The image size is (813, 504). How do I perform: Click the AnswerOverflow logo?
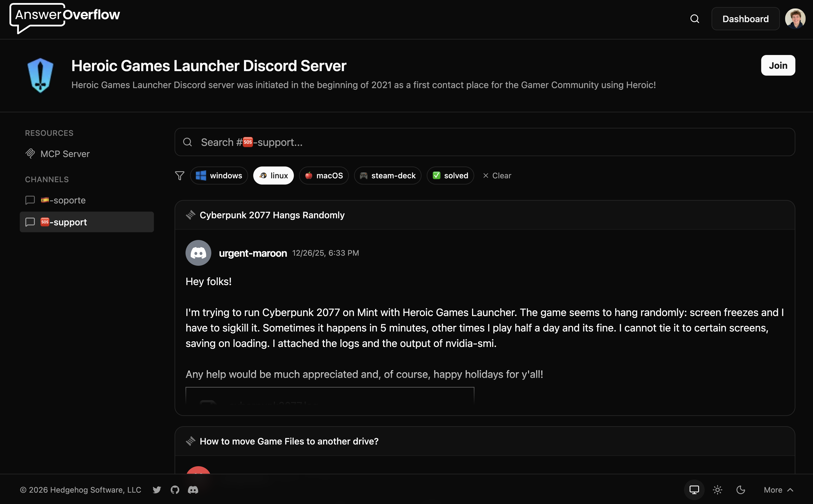click(x=65, y=17)
